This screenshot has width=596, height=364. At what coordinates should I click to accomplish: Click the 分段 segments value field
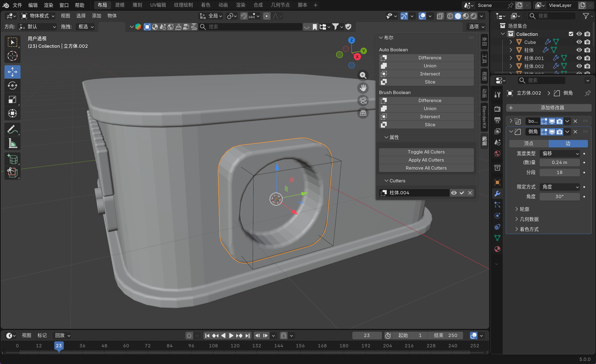[x=559, y=172]
